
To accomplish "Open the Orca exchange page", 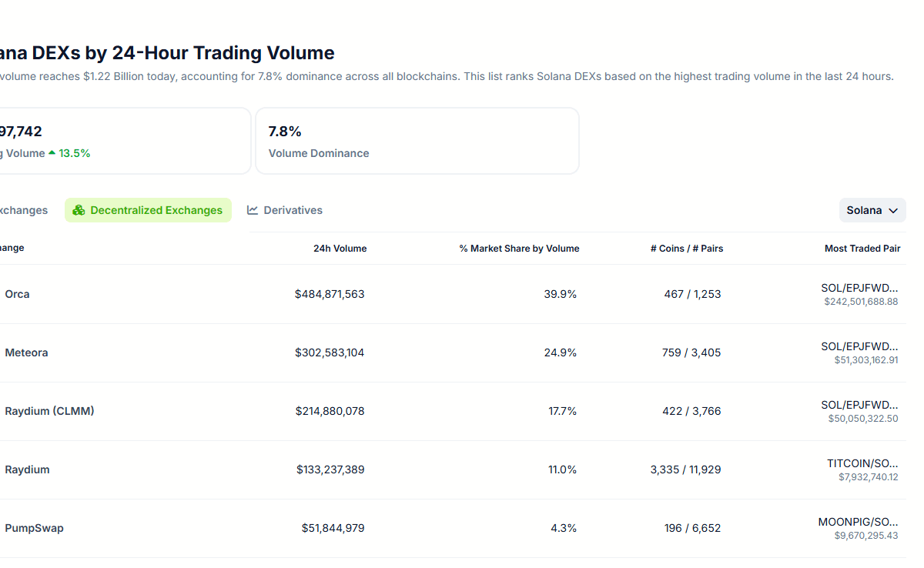I will 17,294.
